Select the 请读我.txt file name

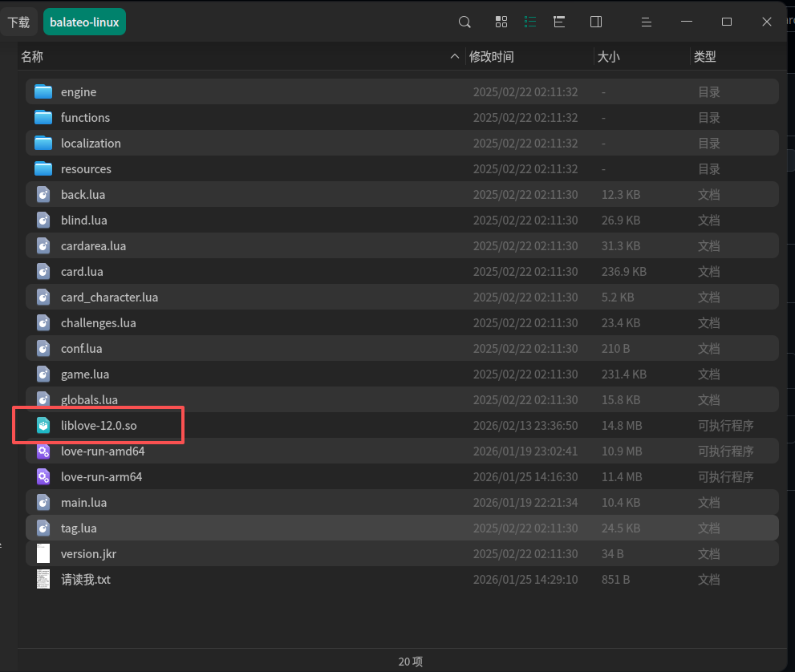86,579
